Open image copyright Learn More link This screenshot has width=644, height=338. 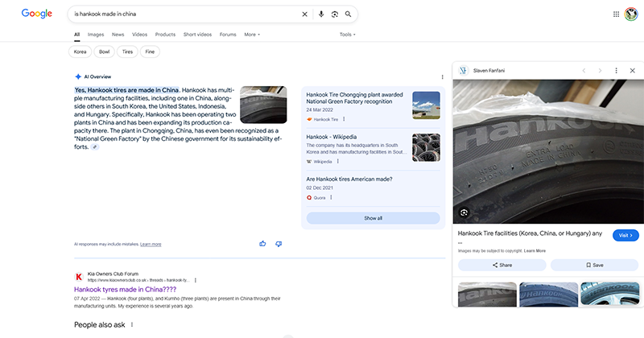pyautogui.click(x=535, y=250)
